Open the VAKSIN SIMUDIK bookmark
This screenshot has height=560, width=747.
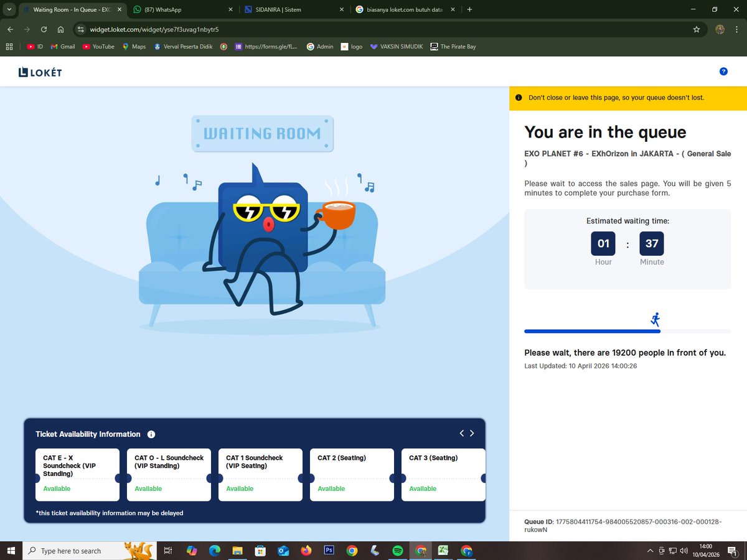[396, 46]
